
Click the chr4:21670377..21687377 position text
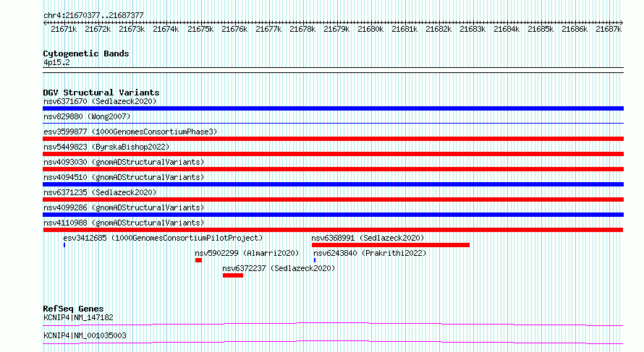coord(93,15)
